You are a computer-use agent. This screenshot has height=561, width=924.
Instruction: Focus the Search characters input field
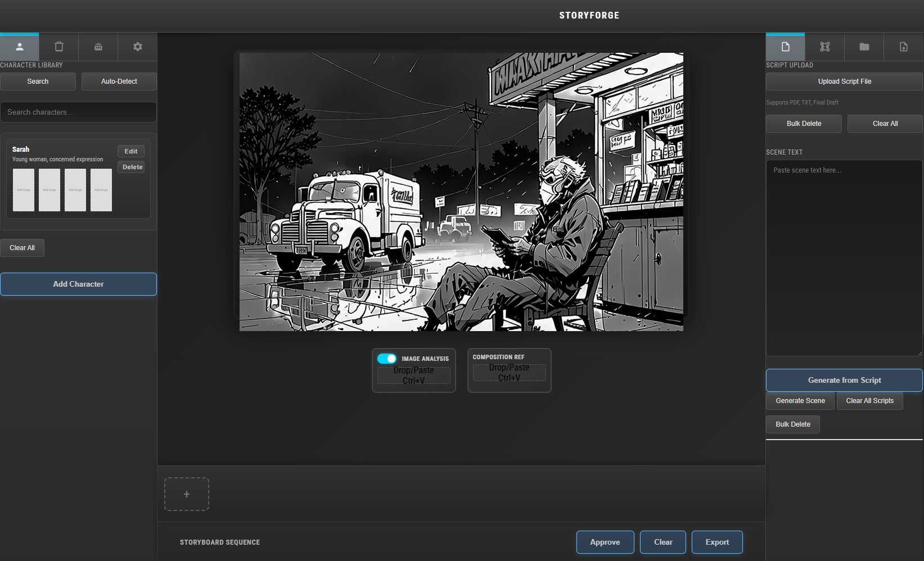tap(78, 112)
